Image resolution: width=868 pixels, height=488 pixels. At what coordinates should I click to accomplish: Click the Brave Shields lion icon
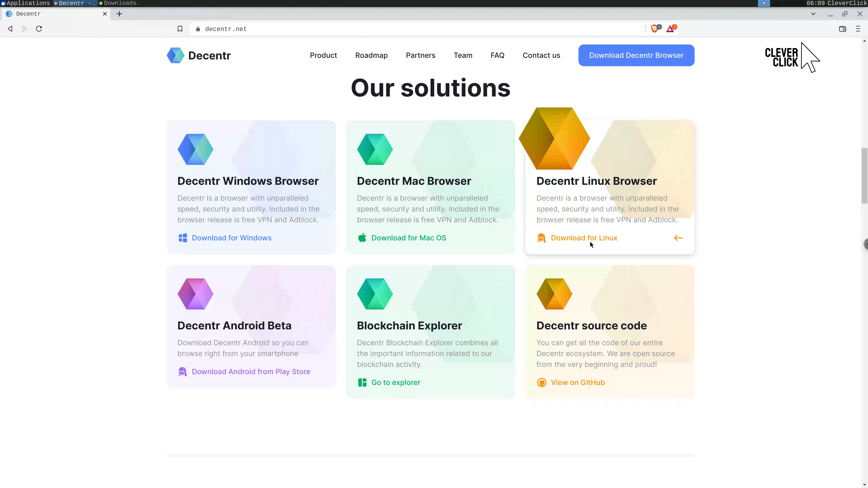pyautogui.click(x=654, y=29)
